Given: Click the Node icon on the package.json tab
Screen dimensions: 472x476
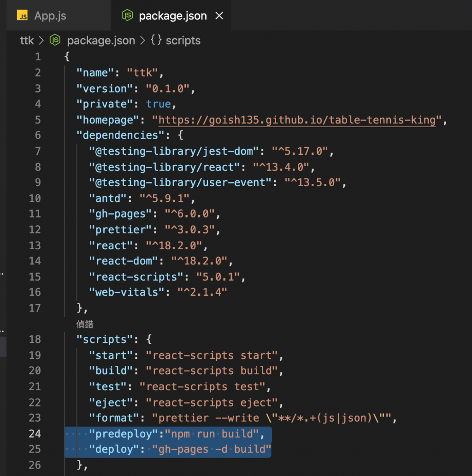Looking at the screenshot, I should point(127,16).
